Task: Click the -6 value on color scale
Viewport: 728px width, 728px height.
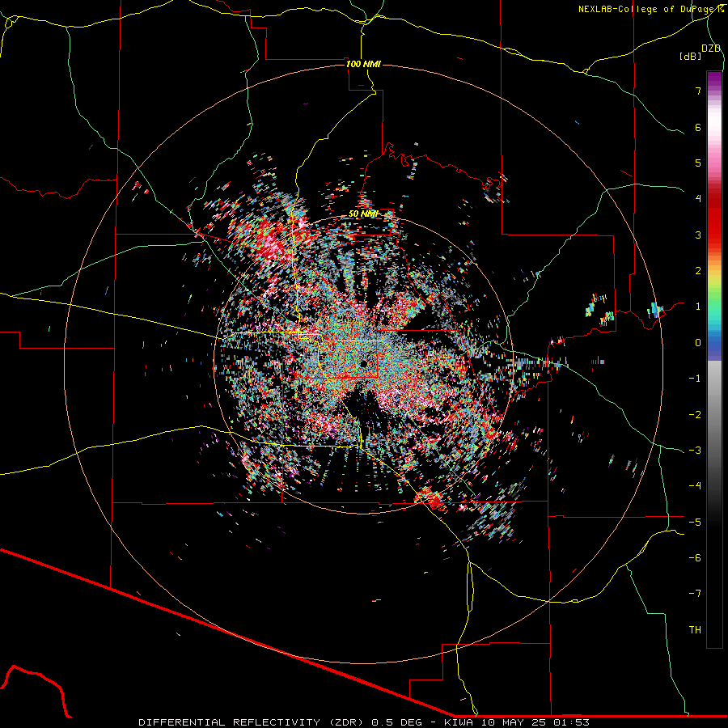Action: [695, 557]
